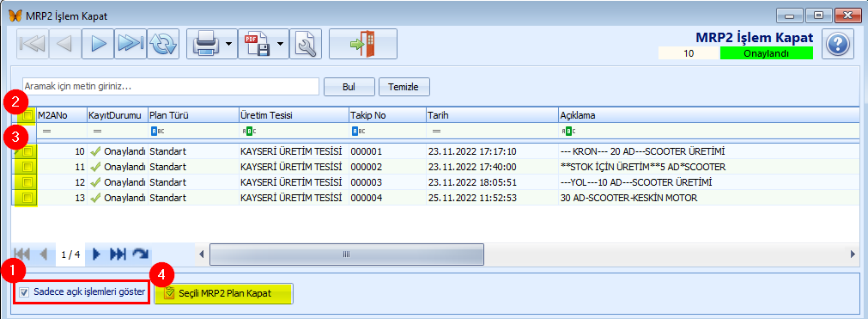
Task: Click date 23.11.2022 17:40:00
Action: 472,167
